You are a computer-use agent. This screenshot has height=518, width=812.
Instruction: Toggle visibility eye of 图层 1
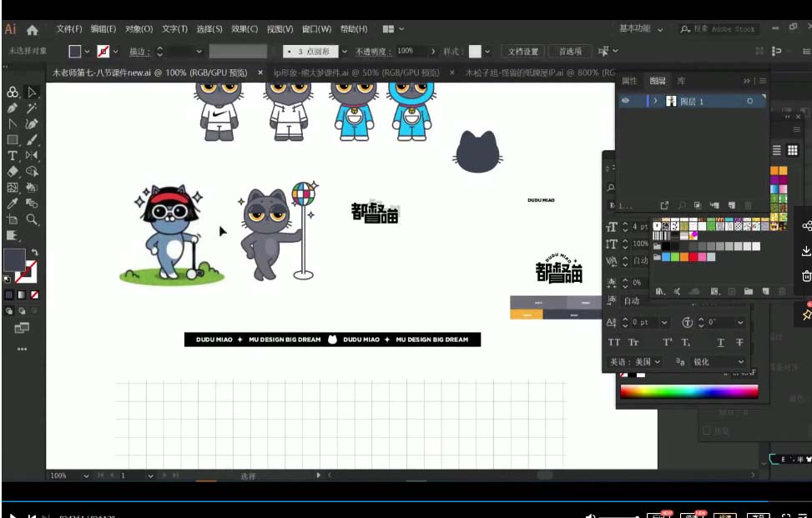click(626, 101)
